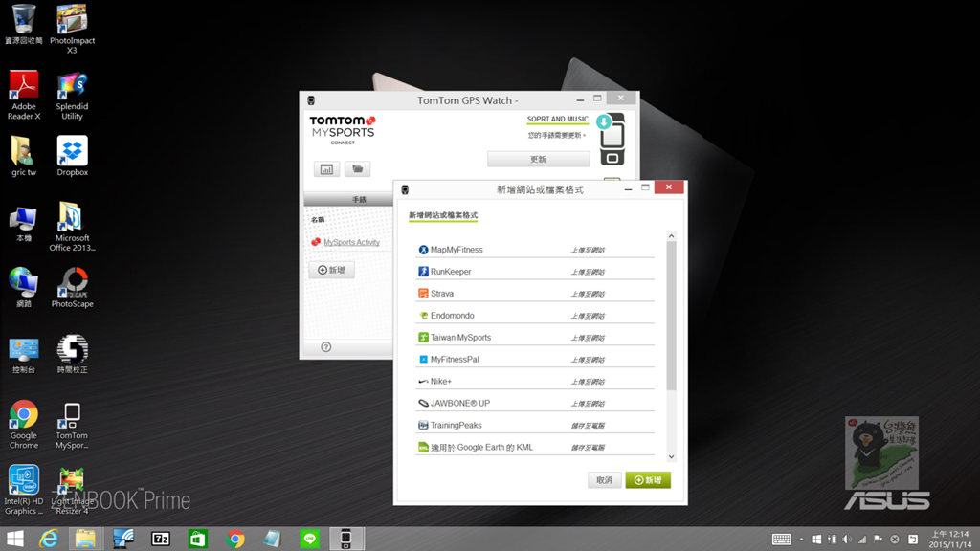
Task: Click the help question mark icon
Action: click(326, 347)
